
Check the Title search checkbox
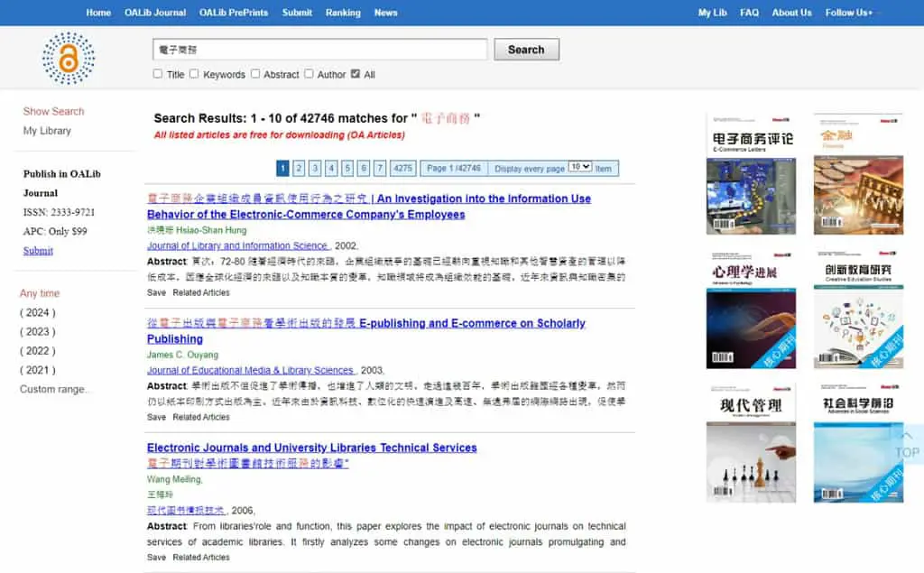tap(157, 74)
